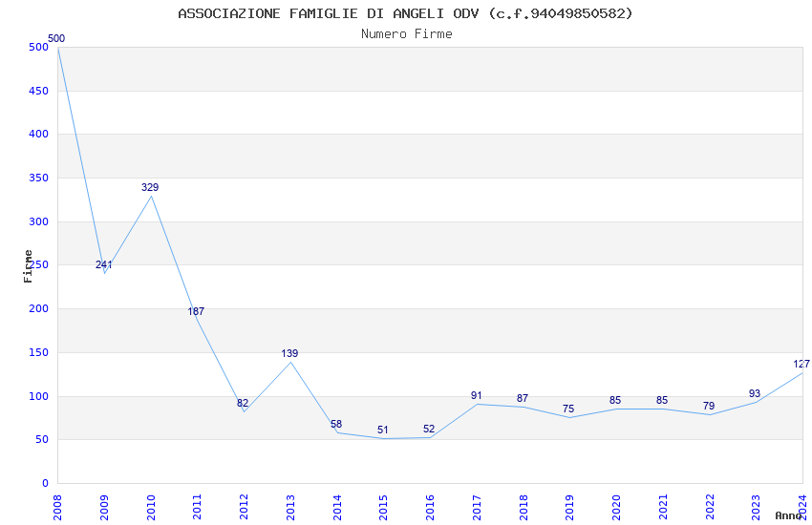Click the x-axis year 2016

click(x=430, y=507)
